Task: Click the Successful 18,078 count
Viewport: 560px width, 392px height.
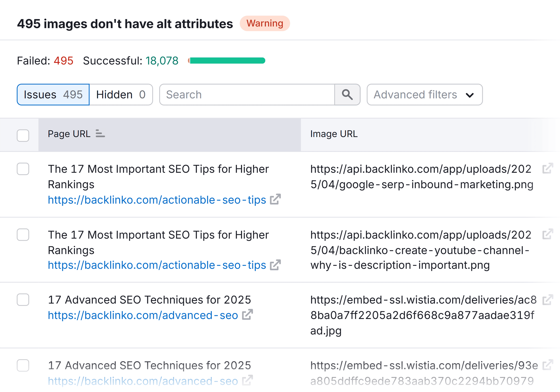Action: click(131, 61)
